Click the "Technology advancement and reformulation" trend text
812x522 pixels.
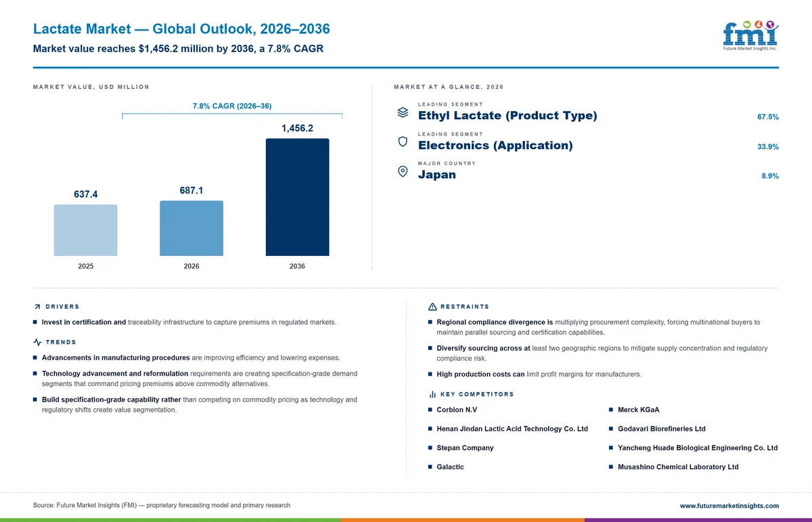point(115,374)
